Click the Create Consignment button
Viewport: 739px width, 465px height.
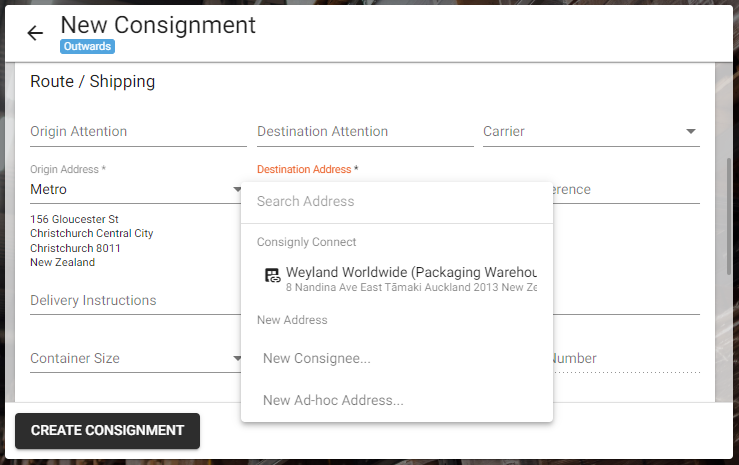click(107, 431)
